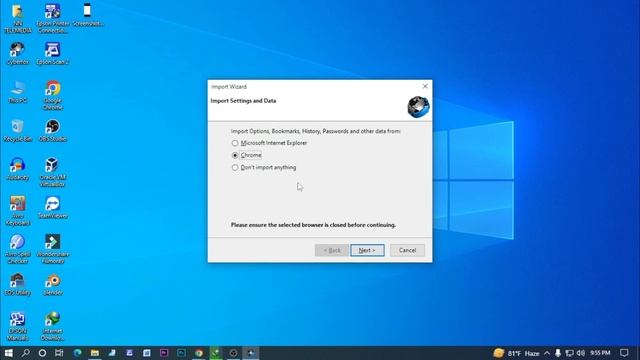Select the OBS Studio desktop shortcut
The height and width of the screenshot is (360, 640).
(x=53, y=130)
